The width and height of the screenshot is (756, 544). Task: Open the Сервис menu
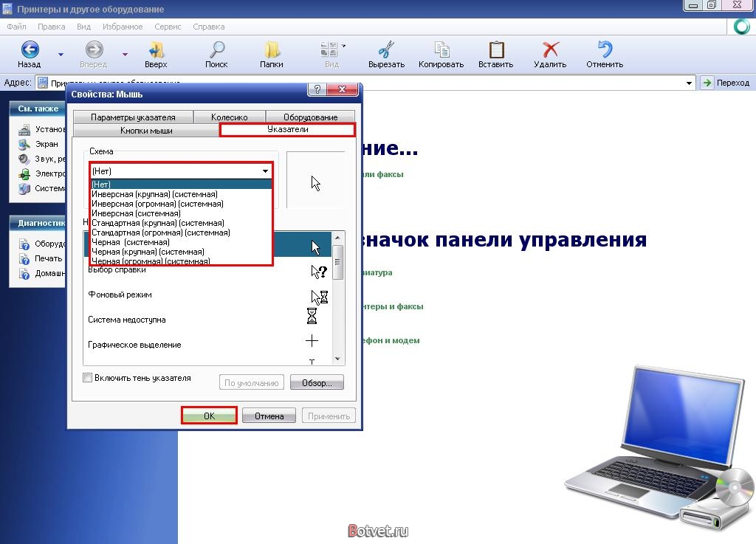(x=168, y=27)
